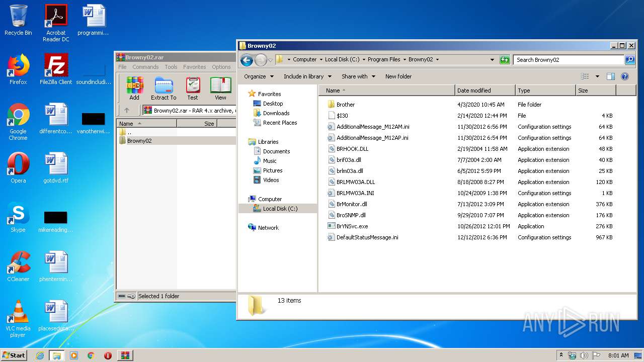Open WinRAR File menu

pyautogui.click(x=122, y=67)
